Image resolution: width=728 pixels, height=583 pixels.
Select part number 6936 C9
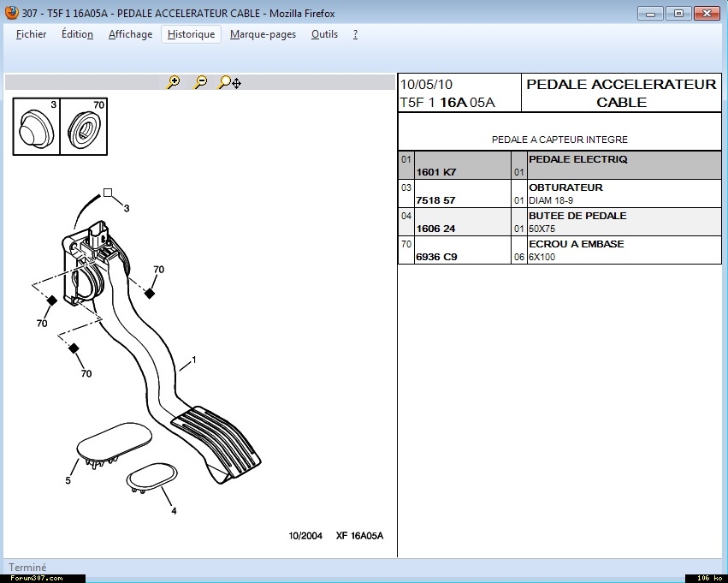436,257
